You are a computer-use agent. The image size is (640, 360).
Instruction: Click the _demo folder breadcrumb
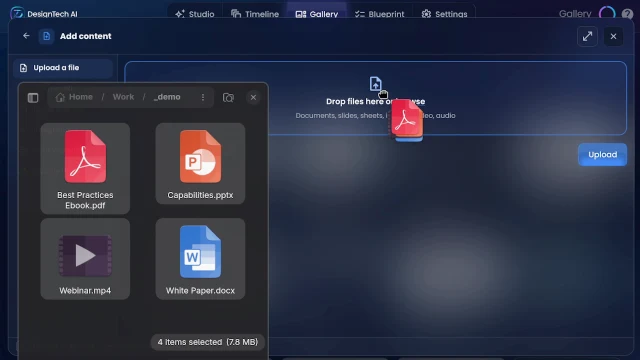pyautogui.click(x=167, y=97)
